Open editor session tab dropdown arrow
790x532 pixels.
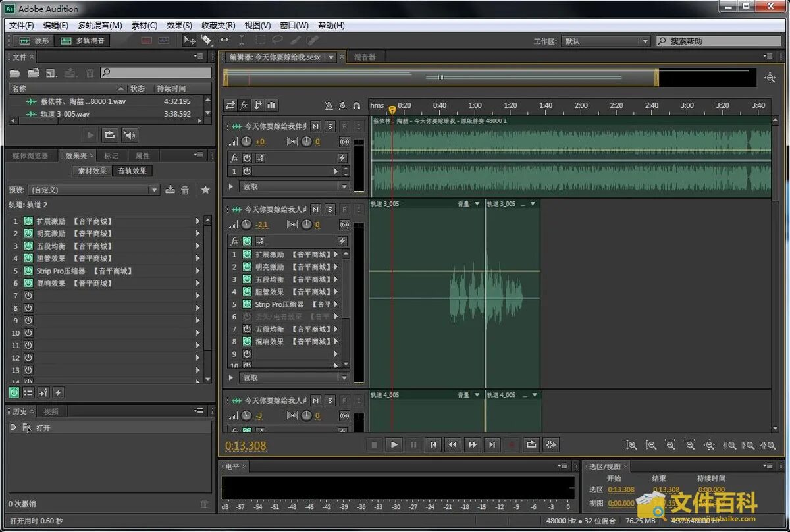pyautogui.click(x=330, y=57)
